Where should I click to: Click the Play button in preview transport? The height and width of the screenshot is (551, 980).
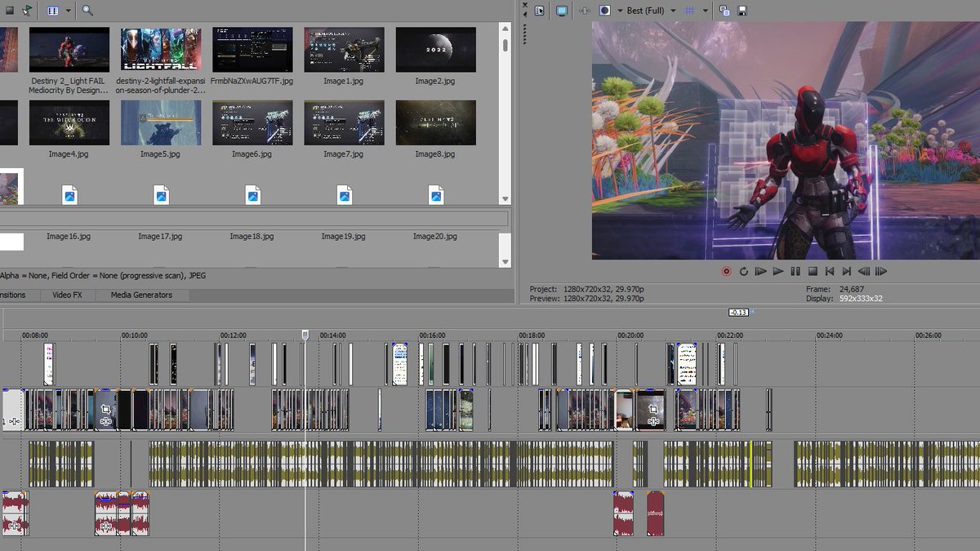(778, 271)
